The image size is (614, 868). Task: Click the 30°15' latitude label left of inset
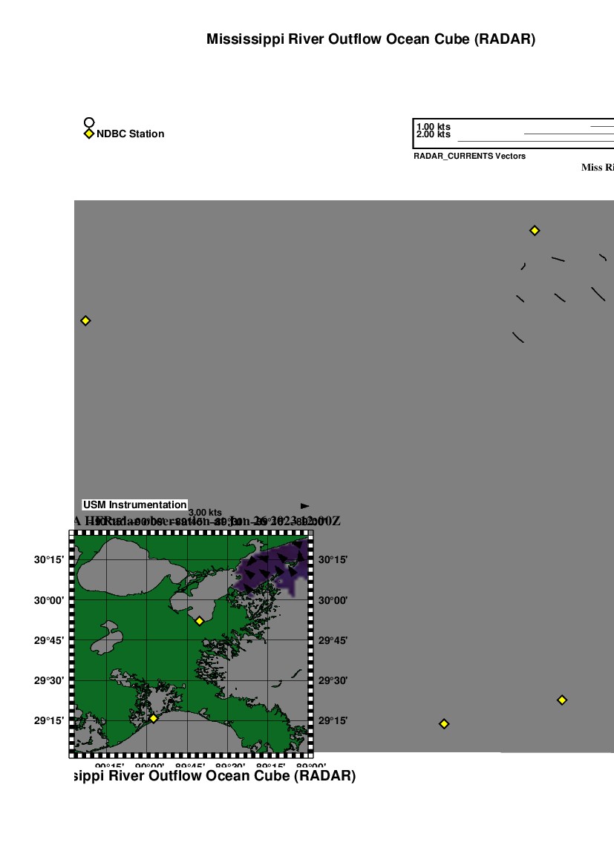(x=48, y=560)
